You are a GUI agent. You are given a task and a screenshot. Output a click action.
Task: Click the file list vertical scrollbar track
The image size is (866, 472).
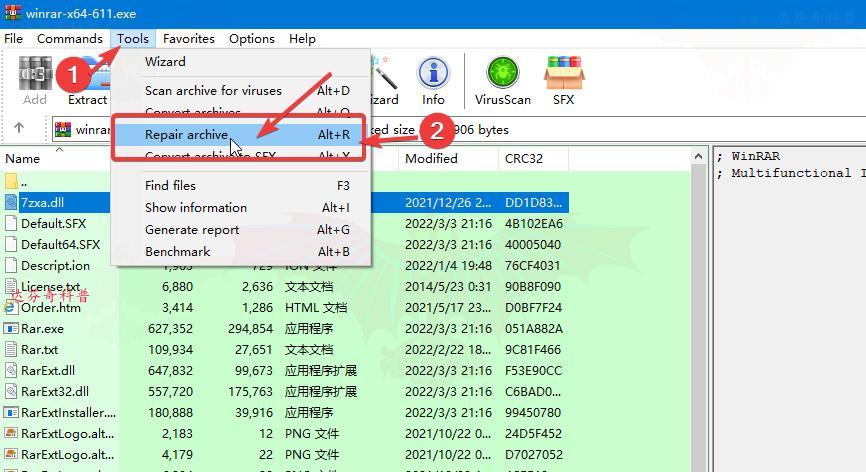click(698, 320)
